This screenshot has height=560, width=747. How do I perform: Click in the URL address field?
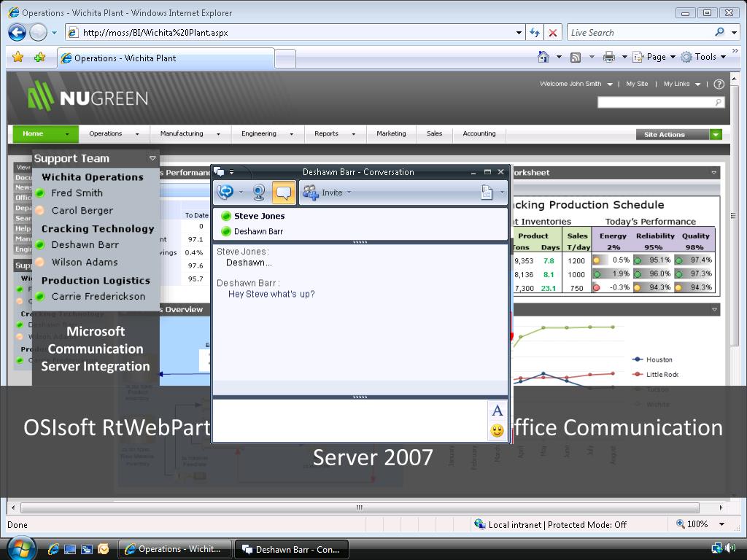(x=295, y=32)
